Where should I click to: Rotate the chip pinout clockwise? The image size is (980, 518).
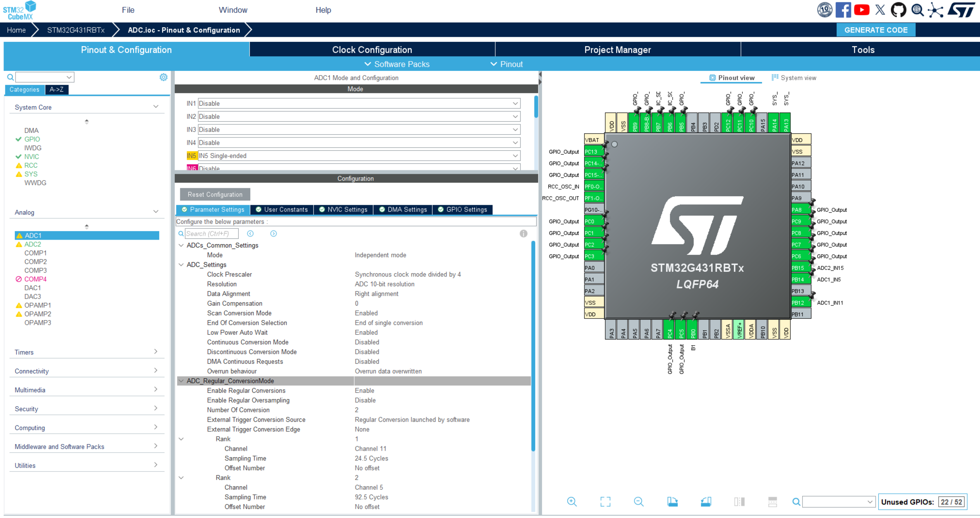point(672,502)
